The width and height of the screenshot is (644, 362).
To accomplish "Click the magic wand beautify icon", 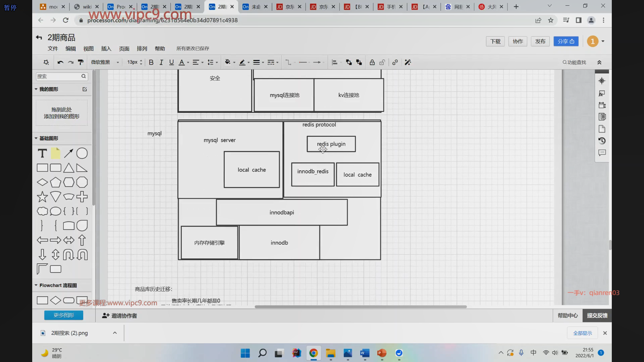I will [408, 62].
